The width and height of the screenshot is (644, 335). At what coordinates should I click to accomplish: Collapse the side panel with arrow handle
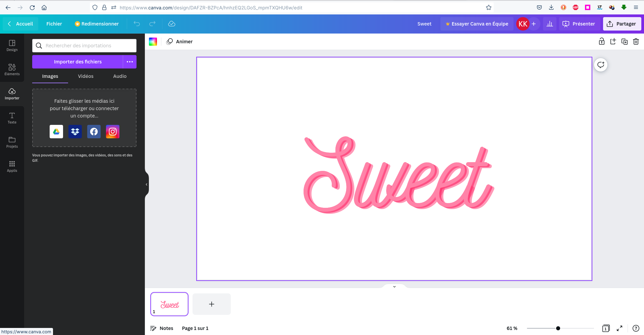(x=147, y=184)
